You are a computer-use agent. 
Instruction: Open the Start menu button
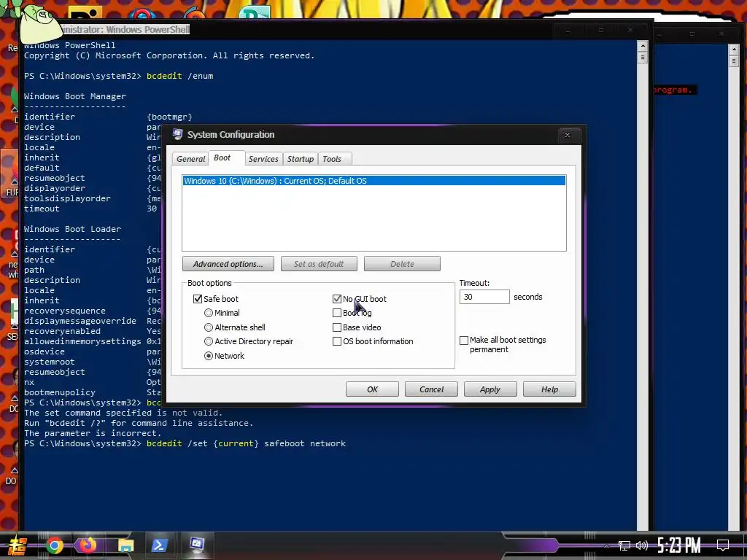[18, 545]
